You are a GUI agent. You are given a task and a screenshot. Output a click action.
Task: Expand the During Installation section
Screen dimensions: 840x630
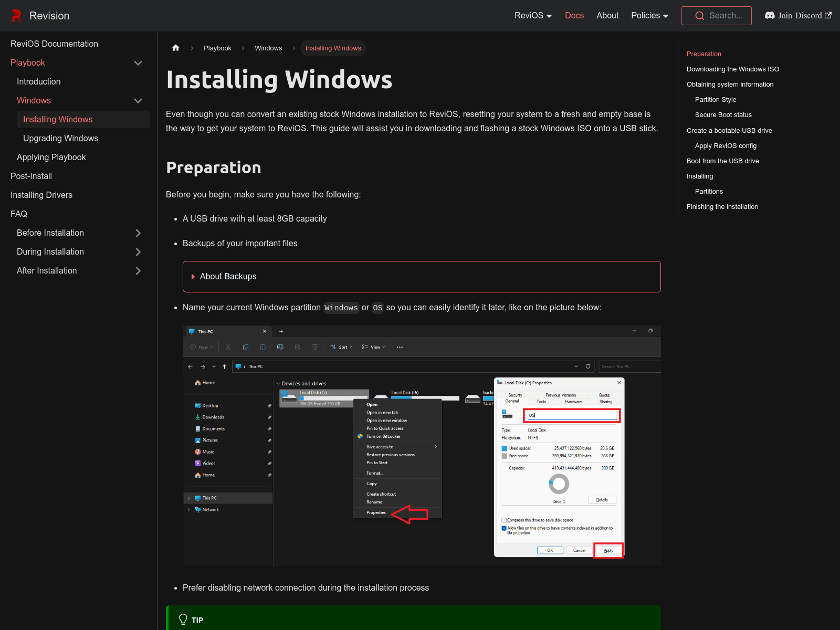pyautogui.click(x=138, y=252)
